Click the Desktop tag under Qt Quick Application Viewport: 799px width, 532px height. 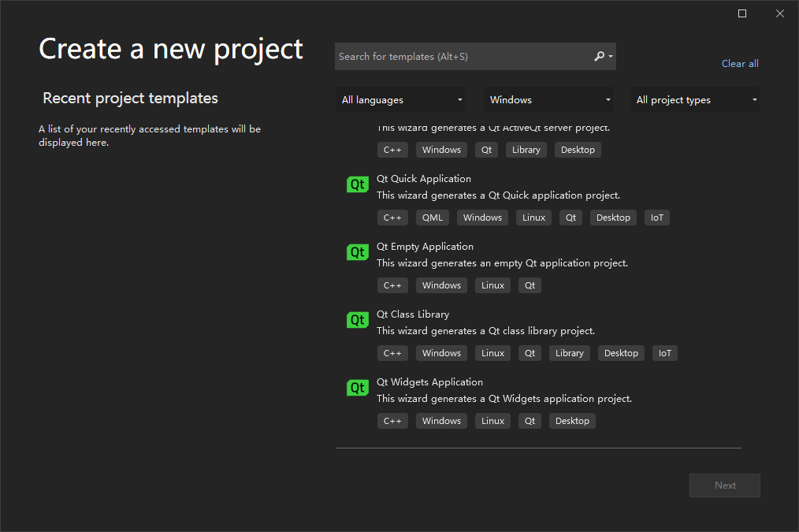pyautogui.click(x=613, y=218)
